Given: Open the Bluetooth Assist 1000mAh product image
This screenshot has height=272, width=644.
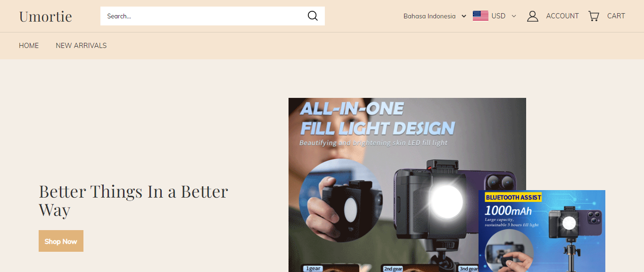Looking at the screenshot, I should coord(542,231).
